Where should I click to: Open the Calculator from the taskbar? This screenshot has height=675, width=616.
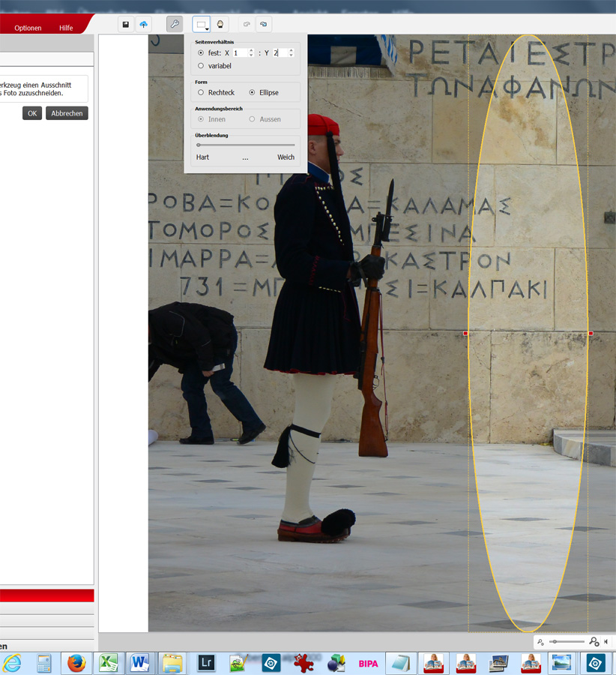44,664
